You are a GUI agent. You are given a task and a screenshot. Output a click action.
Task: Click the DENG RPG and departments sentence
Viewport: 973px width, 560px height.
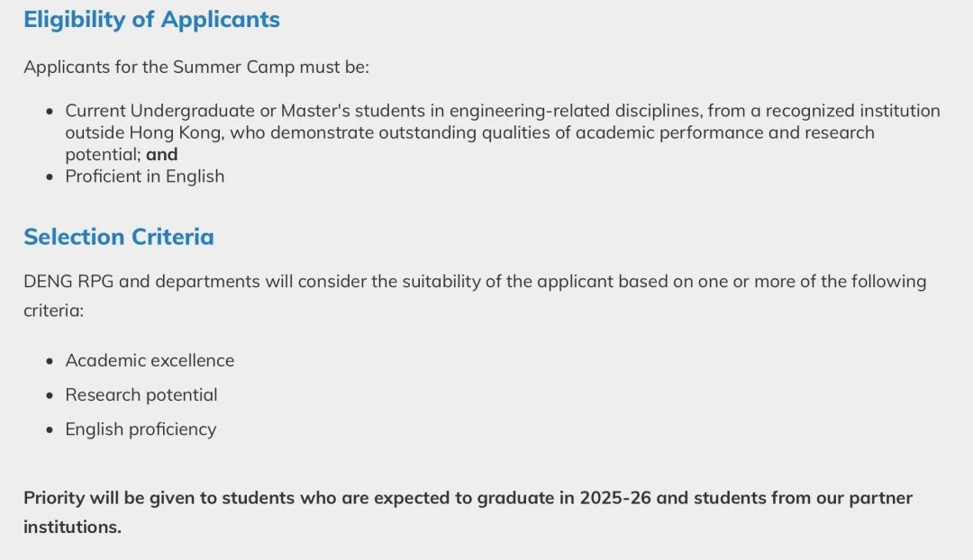click(x=475, y=296)
